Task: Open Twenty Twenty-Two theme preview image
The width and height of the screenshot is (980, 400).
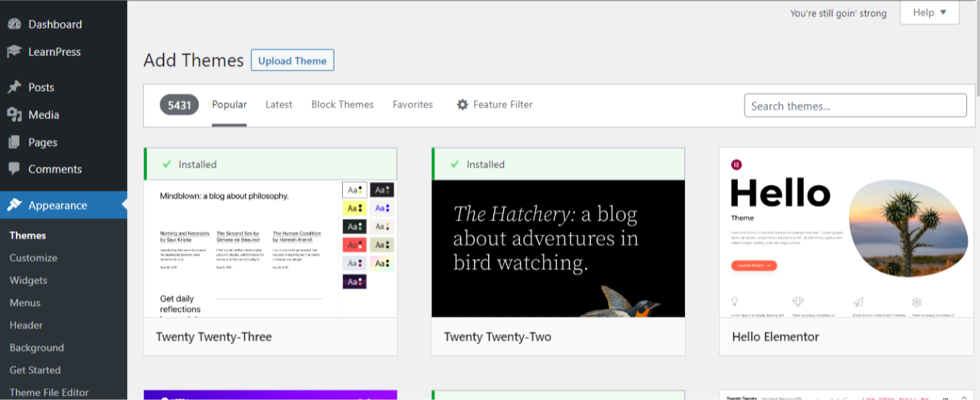Action: point(558,248)
